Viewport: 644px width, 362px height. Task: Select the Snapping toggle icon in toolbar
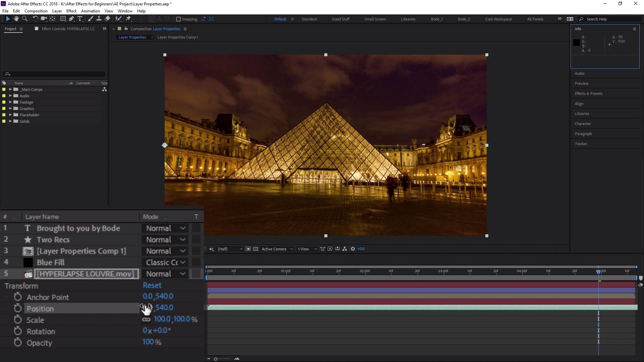177,18
